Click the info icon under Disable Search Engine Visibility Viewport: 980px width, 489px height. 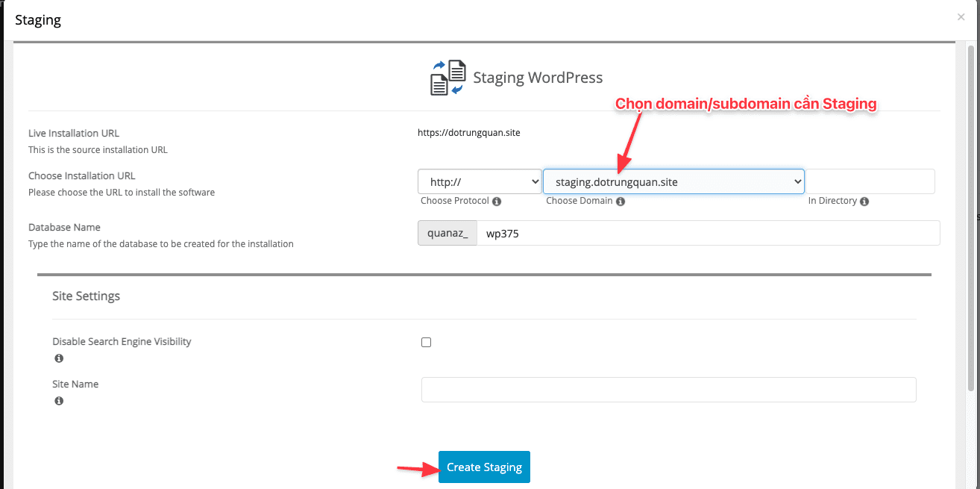point(58,358)
